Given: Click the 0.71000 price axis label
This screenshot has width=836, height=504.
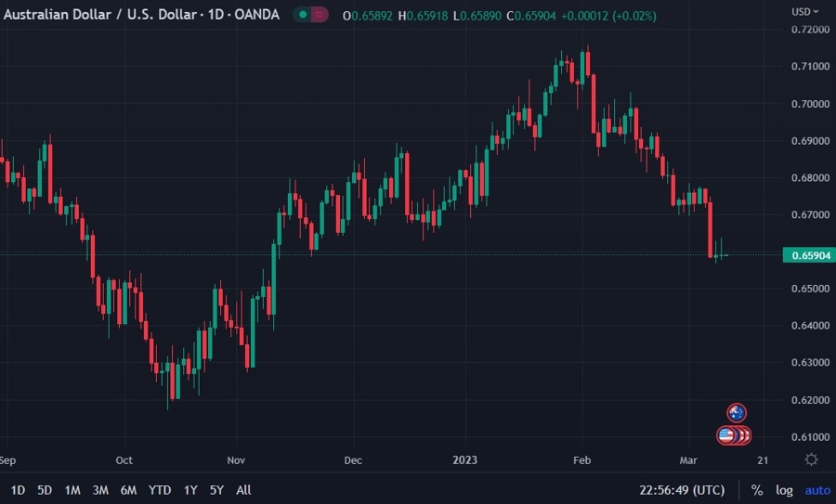Looking at the screenshot, I should 810,67.
